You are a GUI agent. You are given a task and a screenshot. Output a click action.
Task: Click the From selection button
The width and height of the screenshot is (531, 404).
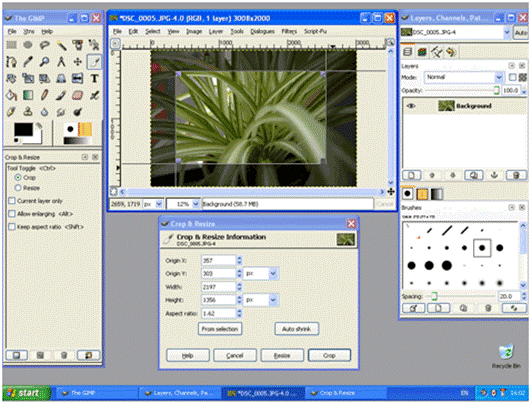(220, 329)
